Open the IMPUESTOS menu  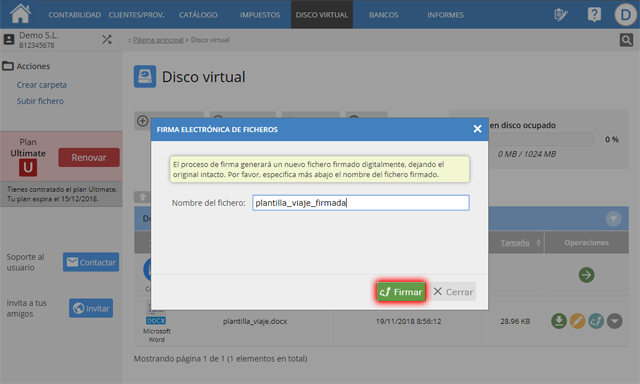(x=260, y=15)
